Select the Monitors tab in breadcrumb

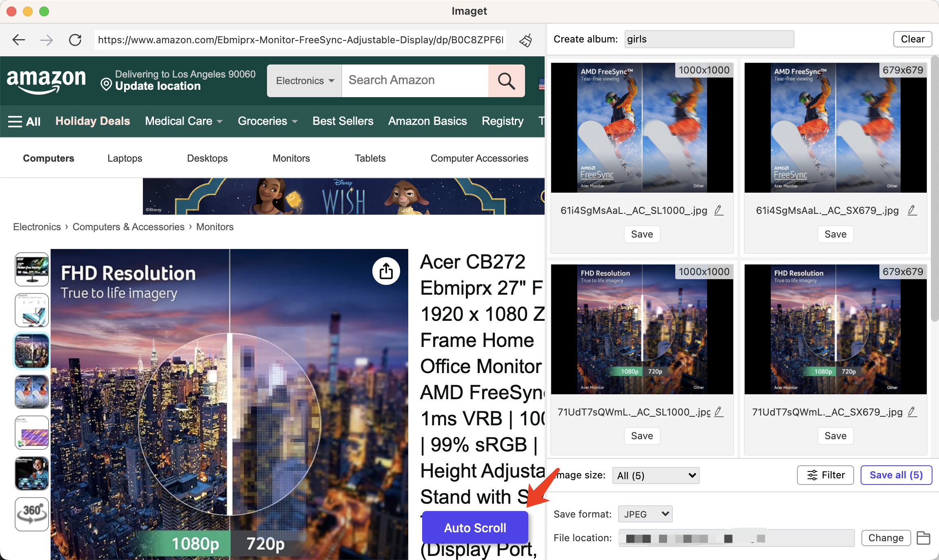(215, 227)
